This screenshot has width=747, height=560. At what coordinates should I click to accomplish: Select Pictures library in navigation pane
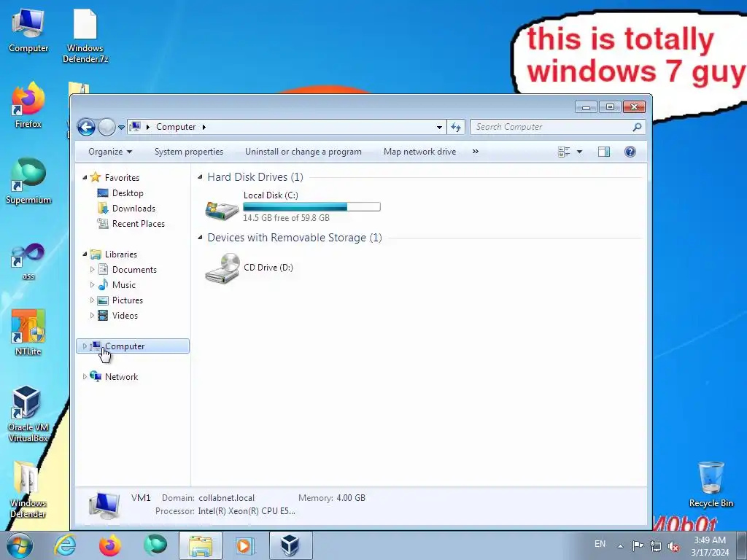(x=127, y=300)
